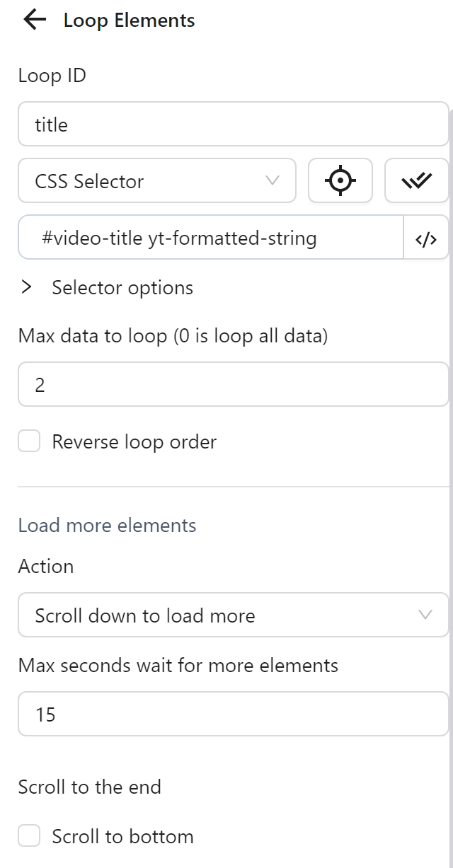Open the Scroll down to load more dropdown
The width and height of the screenshot is (453, 868).
coord(234,615)
